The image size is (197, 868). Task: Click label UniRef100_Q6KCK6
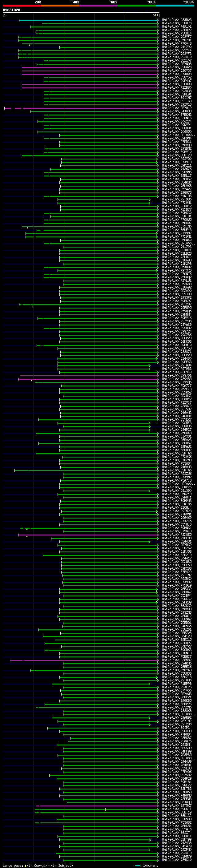[177, 487]
